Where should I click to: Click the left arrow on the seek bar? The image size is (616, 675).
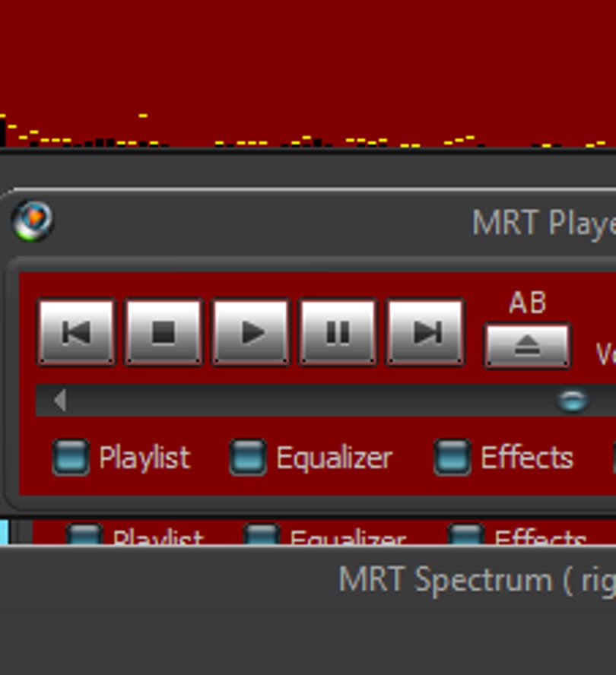coord(60,401)
